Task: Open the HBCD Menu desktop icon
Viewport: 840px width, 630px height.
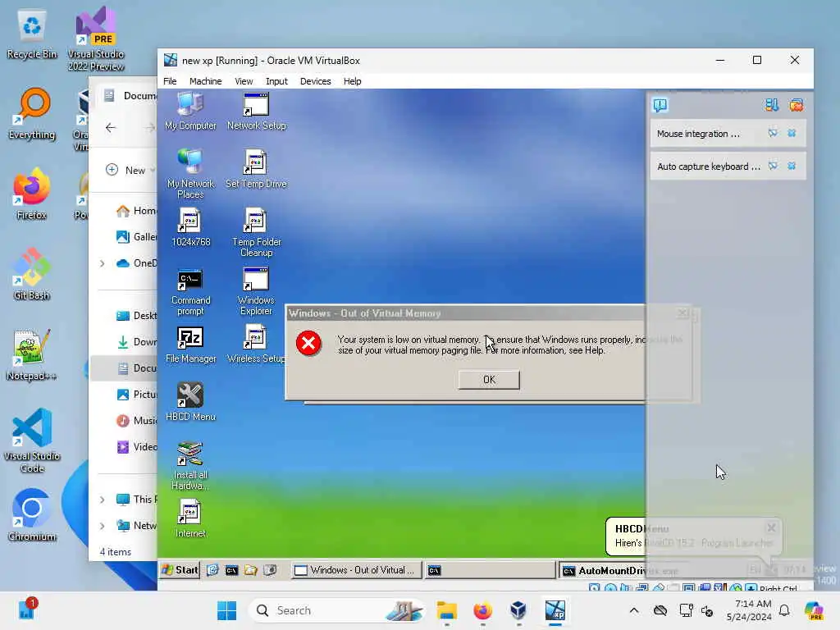Action: coord(190,402)
